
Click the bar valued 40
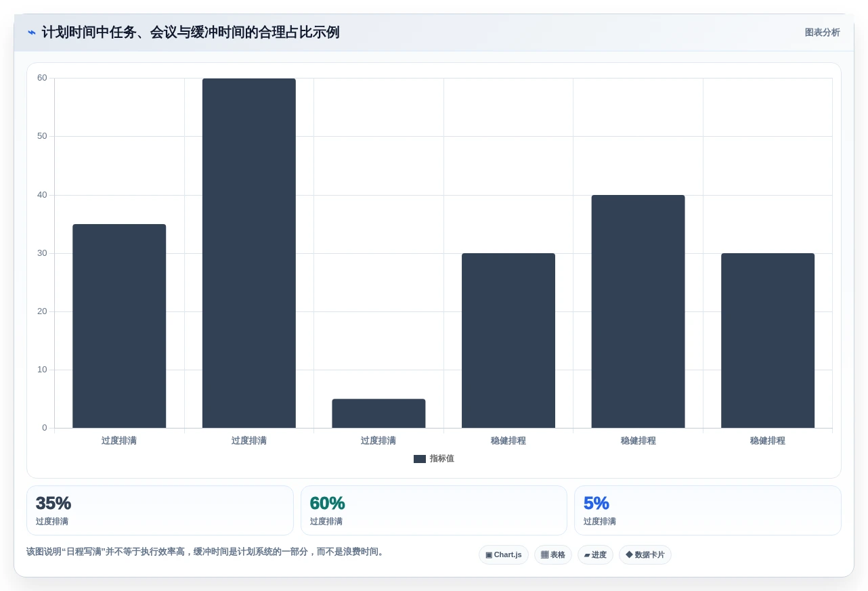[638, 311]
